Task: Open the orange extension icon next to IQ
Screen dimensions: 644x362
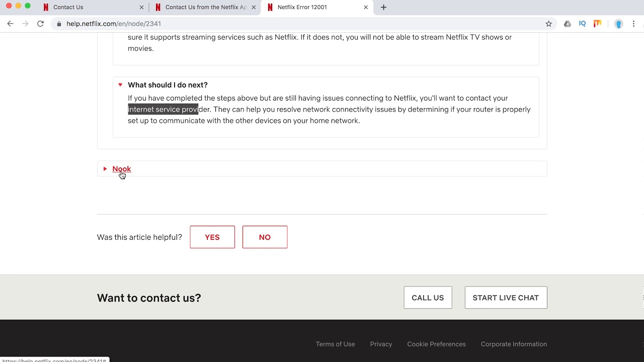Action: 597,24
